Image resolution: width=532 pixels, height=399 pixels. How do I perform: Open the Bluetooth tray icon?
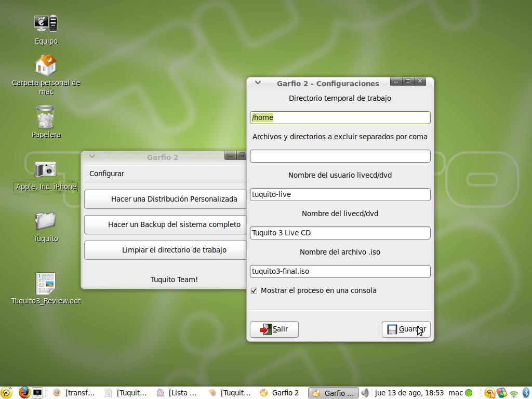click(526, 393)
